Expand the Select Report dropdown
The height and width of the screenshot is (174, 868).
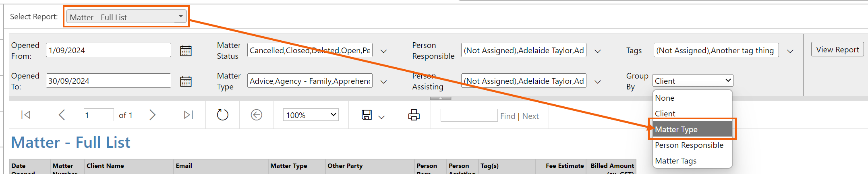(126, 17)
